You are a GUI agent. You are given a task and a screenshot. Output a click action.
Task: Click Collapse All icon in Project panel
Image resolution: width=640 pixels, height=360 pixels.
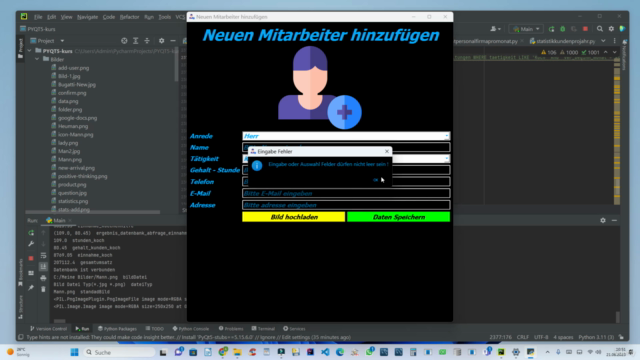(147, 41)
